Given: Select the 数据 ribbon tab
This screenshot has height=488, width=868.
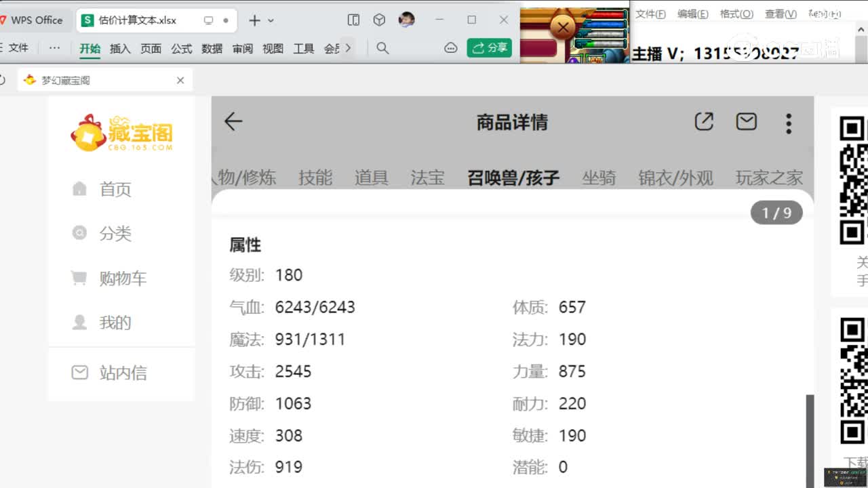Looking at the screenshot, I should click(x=212, y=48).
